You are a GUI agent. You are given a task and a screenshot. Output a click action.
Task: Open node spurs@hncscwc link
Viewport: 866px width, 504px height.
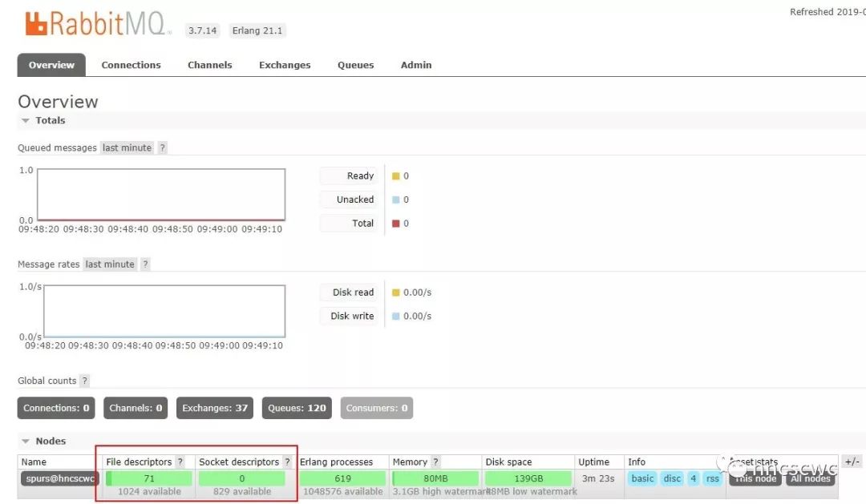click(x=59, y=478)
